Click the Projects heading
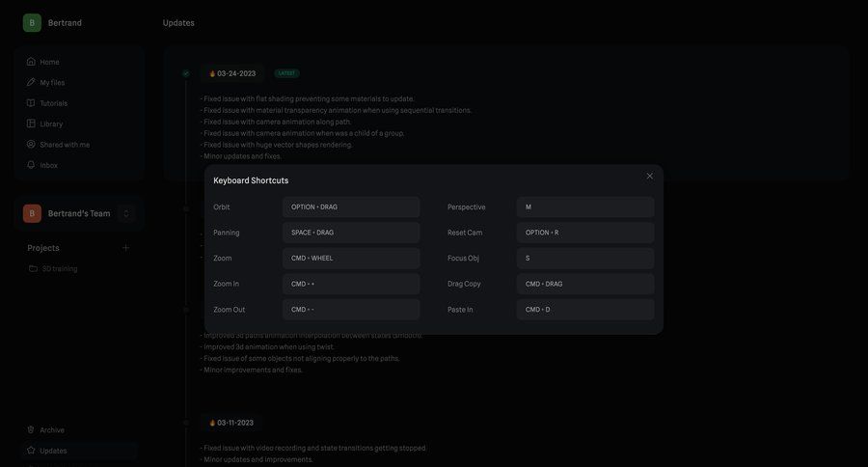The height and width of the screenshot is (467, 868). (x=43, y=248)
